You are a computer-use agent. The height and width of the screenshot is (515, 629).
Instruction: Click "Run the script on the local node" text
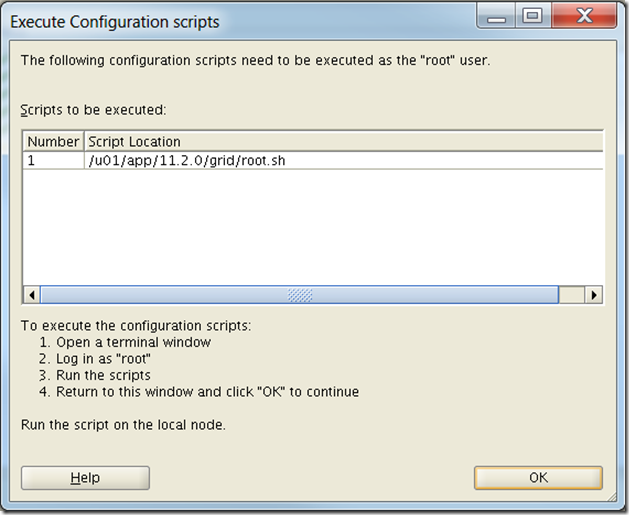[123, 424]
